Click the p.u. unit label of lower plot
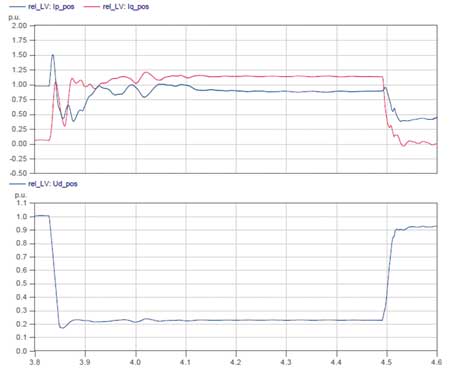Image resolution: width=450 pixels, height=368 pixels. pyautogui.click(x=20, y=195)
